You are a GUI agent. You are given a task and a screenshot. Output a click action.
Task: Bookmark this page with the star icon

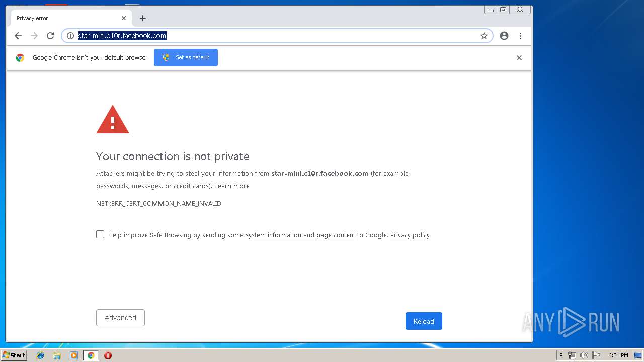pyautogui.click(x=484, y=36)
